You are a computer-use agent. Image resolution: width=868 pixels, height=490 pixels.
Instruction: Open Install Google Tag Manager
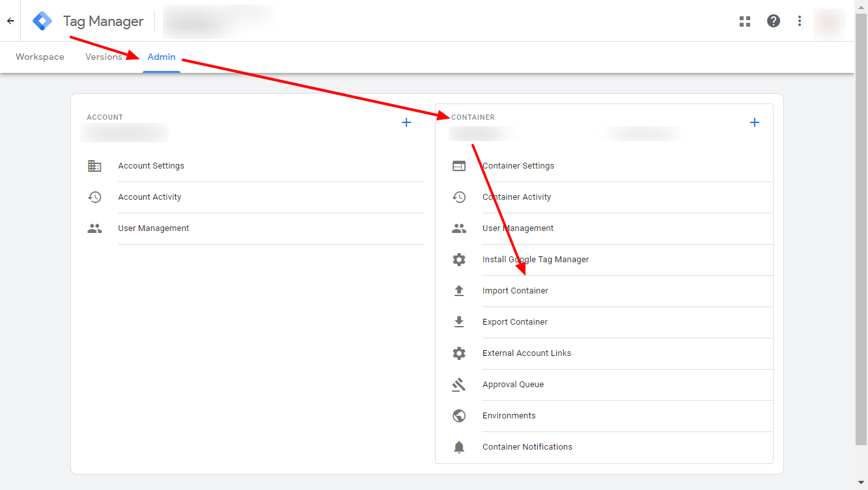tap(535, 260)
